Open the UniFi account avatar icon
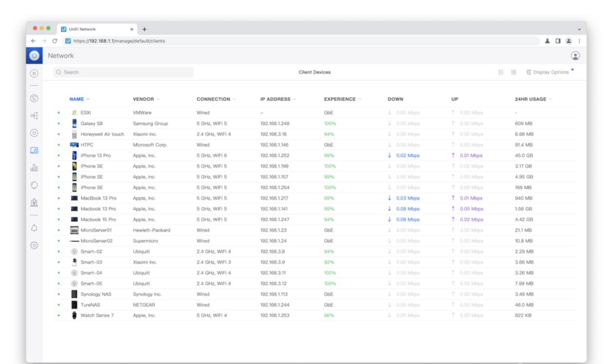Screen dimensions: 606x364 576,56
